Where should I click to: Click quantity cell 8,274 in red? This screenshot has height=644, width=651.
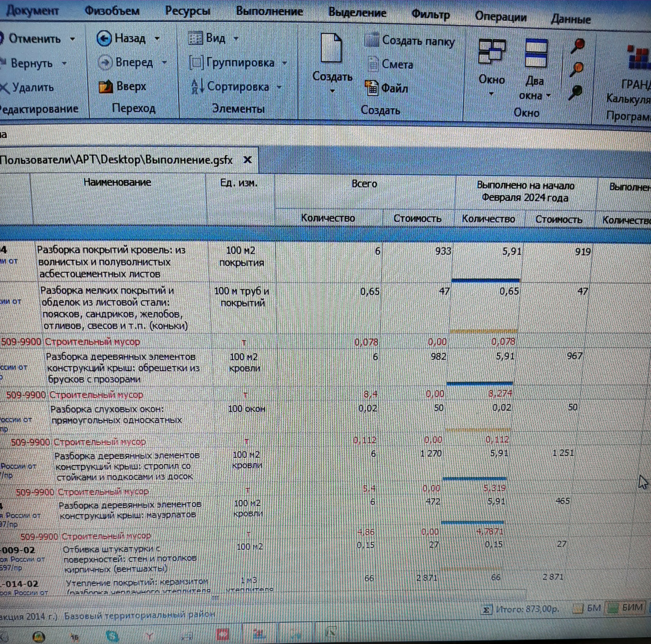[500, 393]
